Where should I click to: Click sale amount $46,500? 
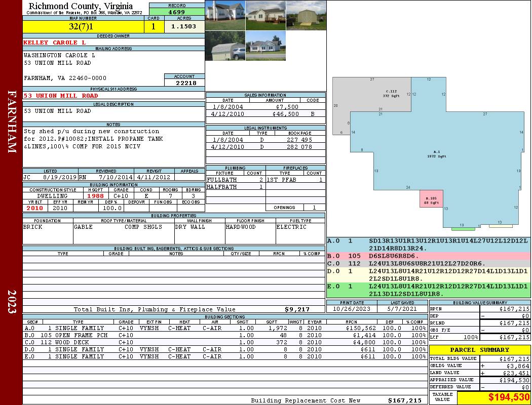point(285,114)
